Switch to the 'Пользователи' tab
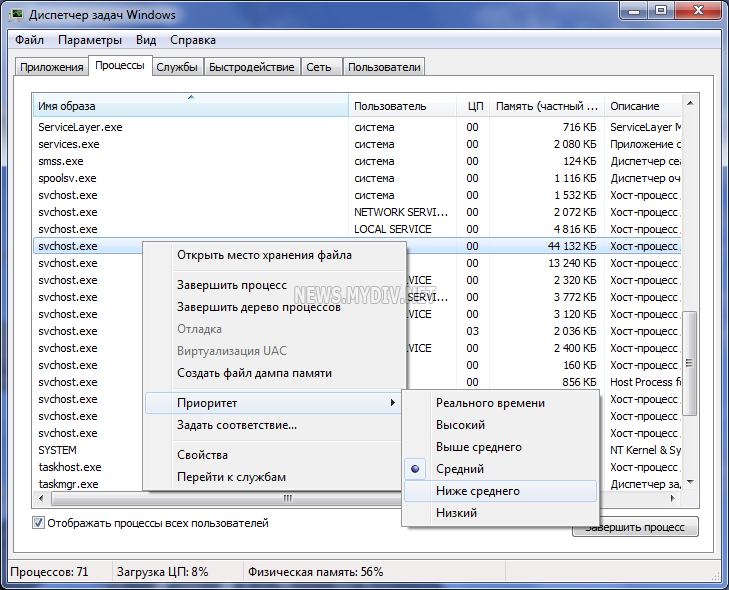The height and width of the screenshot is (590, 729). [384, 67]
